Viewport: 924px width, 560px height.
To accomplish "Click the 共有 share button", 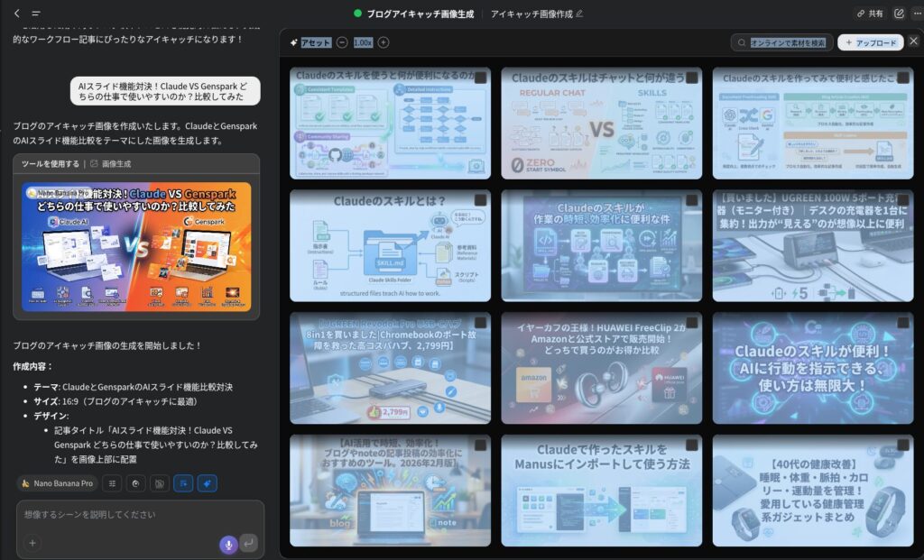I will 870,14.
